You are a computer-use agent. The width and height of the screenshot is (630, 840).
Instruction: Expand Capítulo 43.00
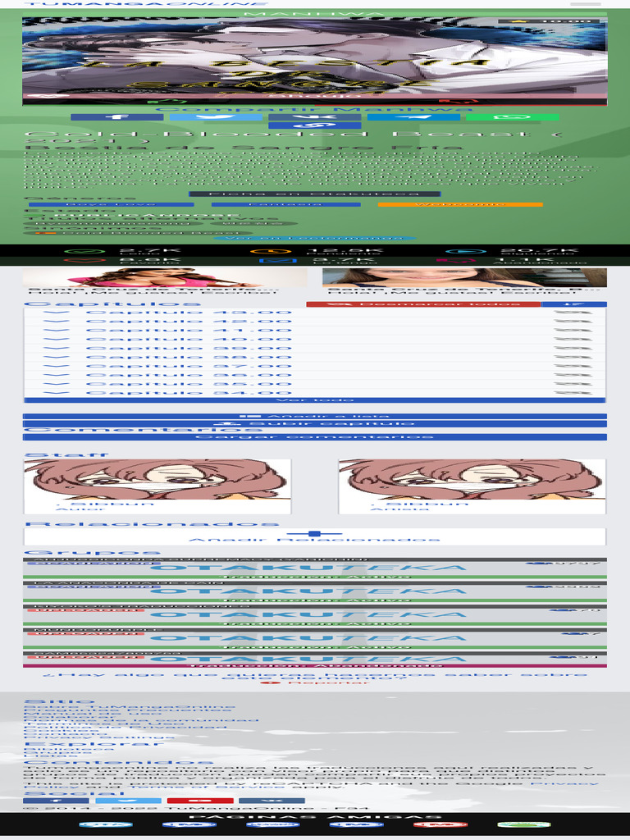tap(189, 313)
